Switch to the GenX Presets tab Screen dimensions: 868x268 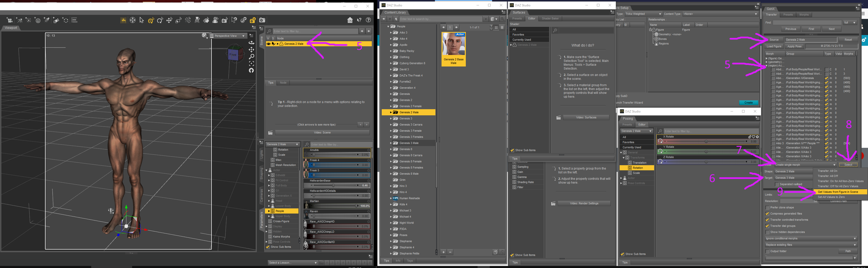[x=788, y=15]
